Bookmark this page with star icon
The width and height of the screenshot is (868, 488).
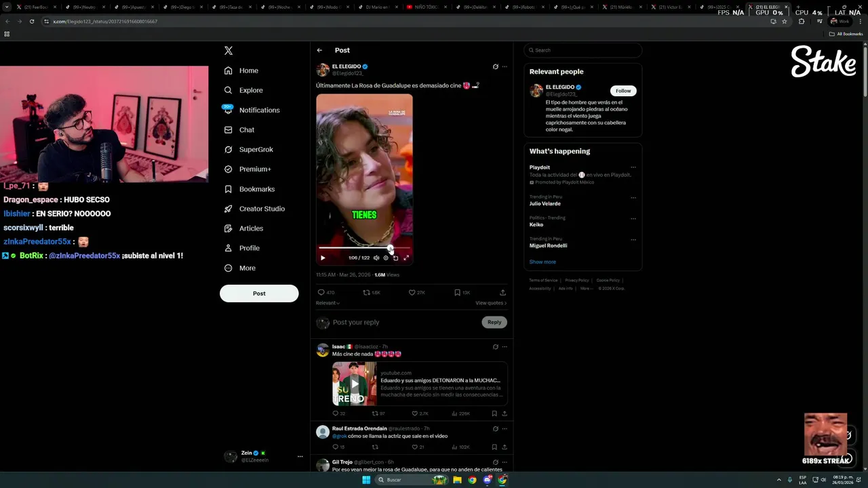coord(785,21)
